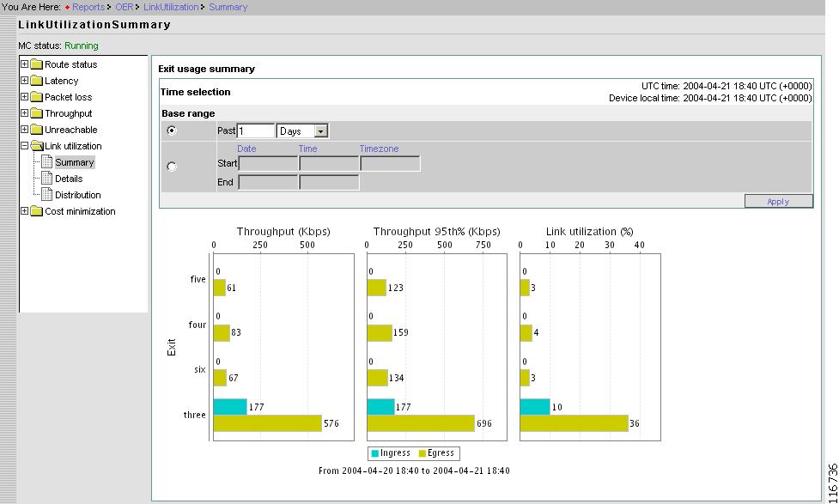Click the Route status folder icon
839x504 pixels.
36,64
